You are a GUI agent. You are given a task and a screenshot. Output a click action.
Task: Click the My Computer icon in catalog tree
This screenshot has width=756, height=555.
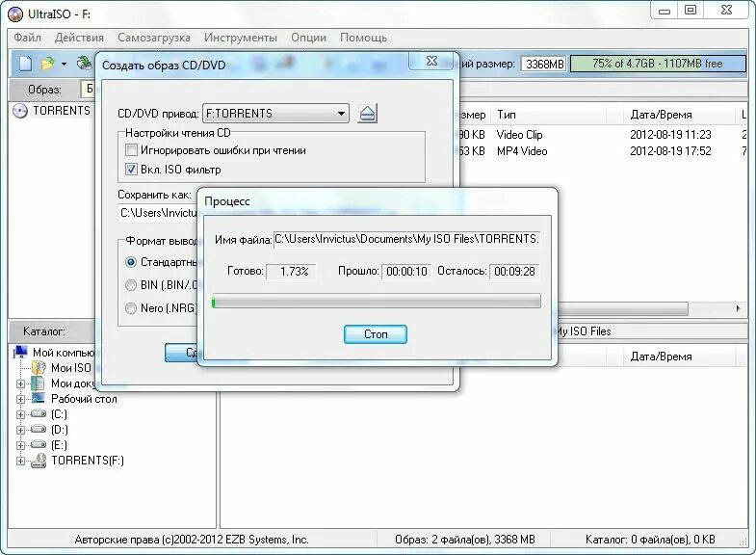pyautogui.click(x=20, y=352)
